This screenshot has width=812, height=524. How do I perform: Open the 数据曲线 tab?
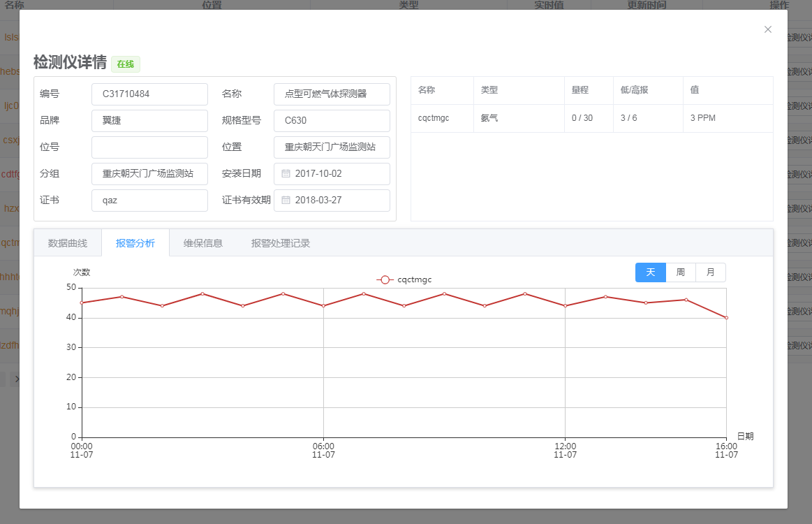click(68, 243)
